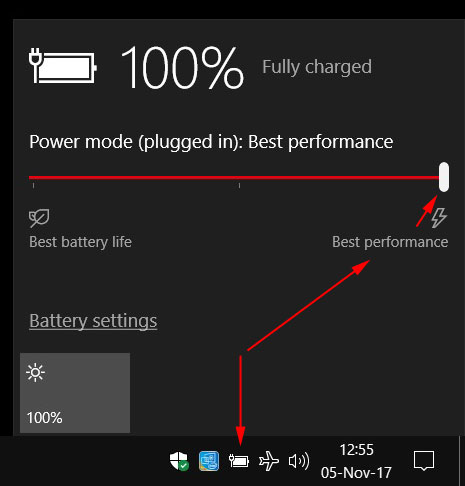Click the Fully charged status text

click(x=317, y=67)
